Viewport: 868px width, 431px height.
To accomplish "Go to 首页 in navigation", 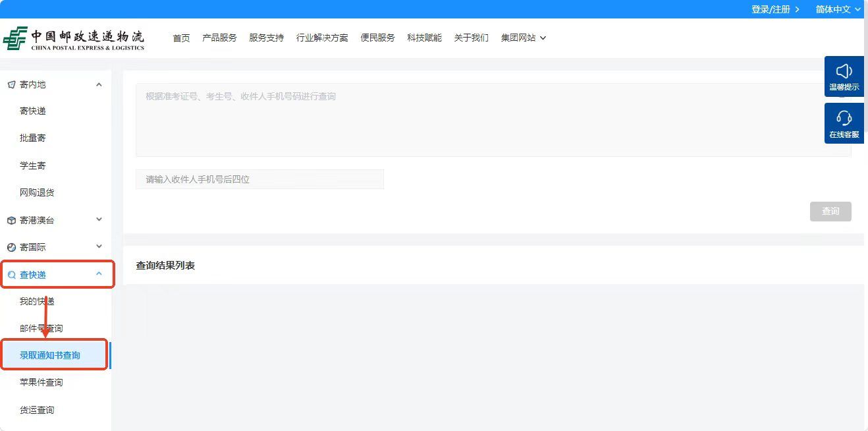I will [x=181, y=38].
